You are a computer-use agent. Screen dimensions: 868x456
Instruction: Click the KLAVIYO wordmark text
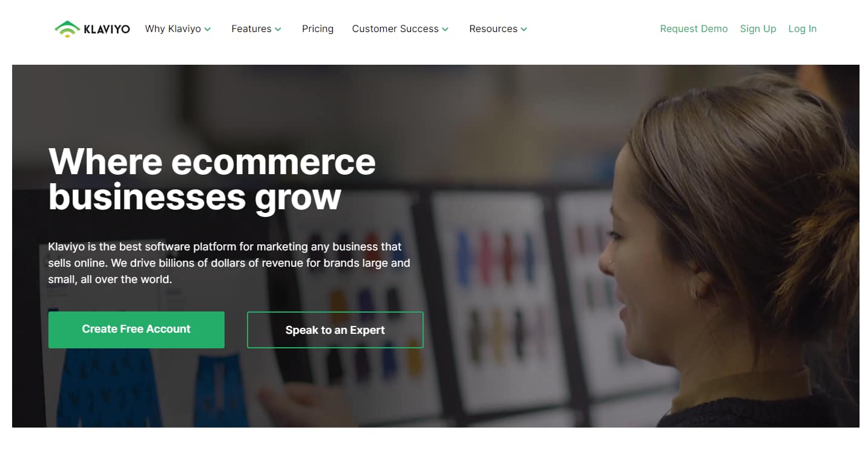107,29
